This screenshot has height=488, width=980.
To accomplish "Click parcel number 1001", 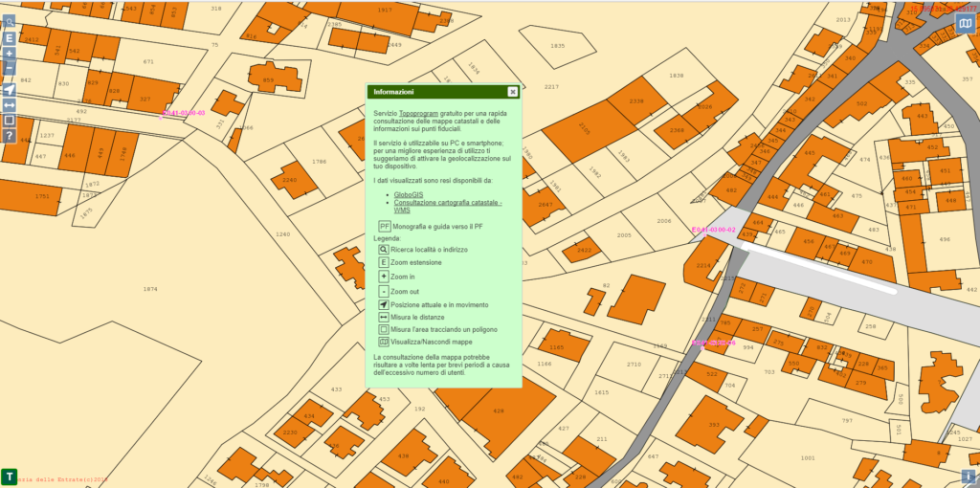I will pyautogui.click(x=808, y=458).
